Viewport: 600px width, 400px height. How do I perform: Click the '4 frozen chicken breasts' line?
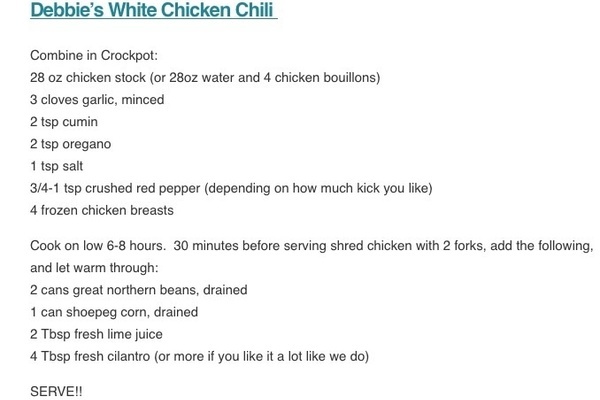tap(102, 211)
